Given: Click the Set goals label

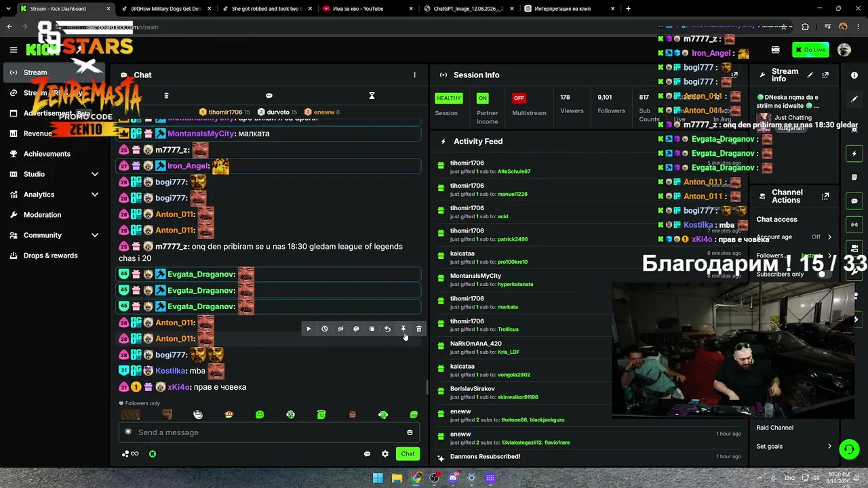Looking at the screenshot, I should pos(770,446).
